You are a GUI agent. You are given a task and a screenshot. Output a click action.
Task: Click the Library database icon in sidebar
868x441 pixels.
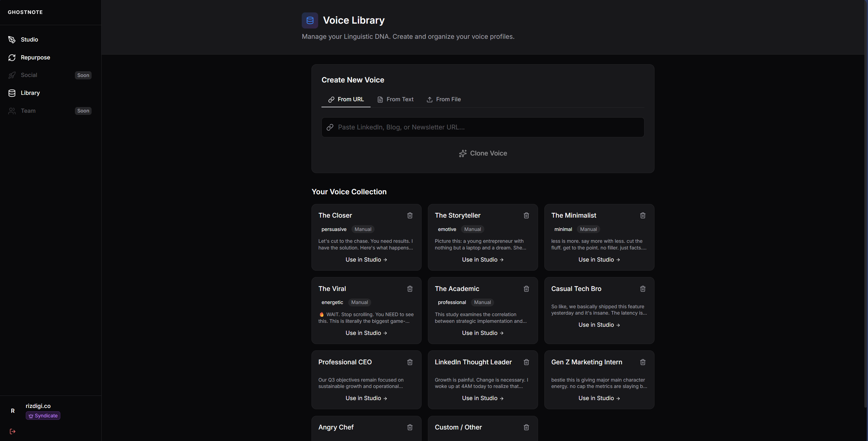[12, 93]
